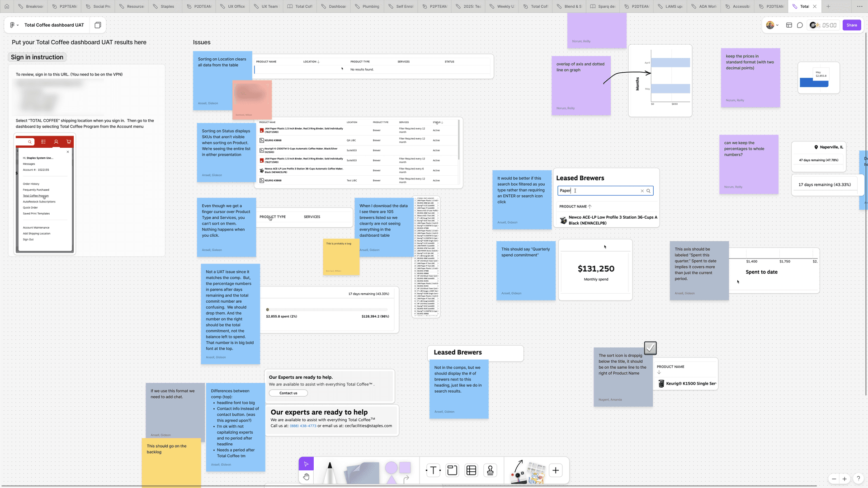Screen dimensions: 868x488
Task: Clear the Paper search with X icon
Action: coord(642,191)
